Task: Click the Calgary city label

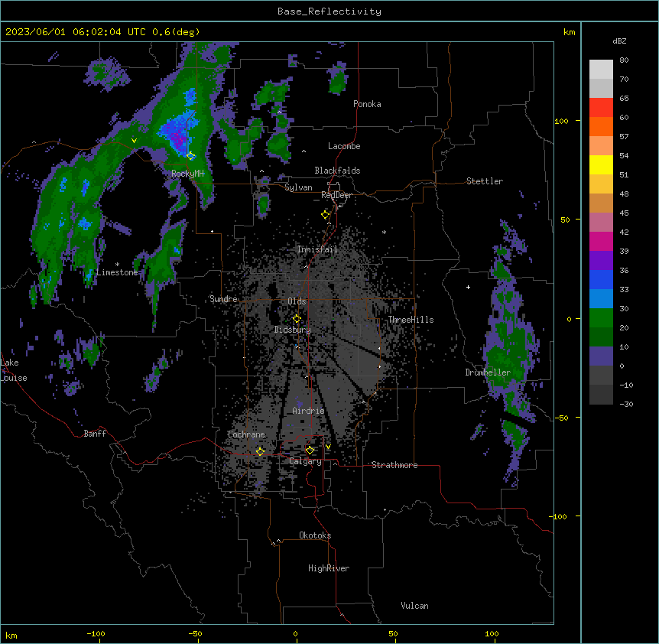Action: click(x=306, y=461)
